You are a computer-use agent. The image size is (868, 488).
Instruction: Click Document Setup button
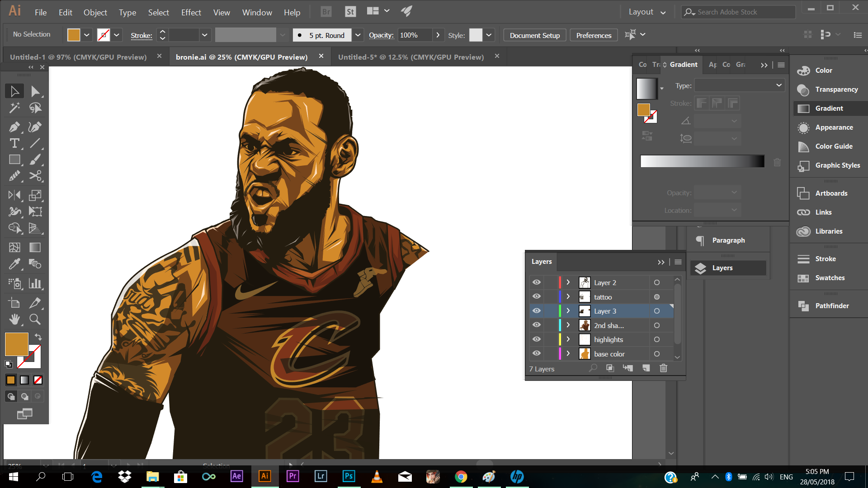(x=534, y=35)
